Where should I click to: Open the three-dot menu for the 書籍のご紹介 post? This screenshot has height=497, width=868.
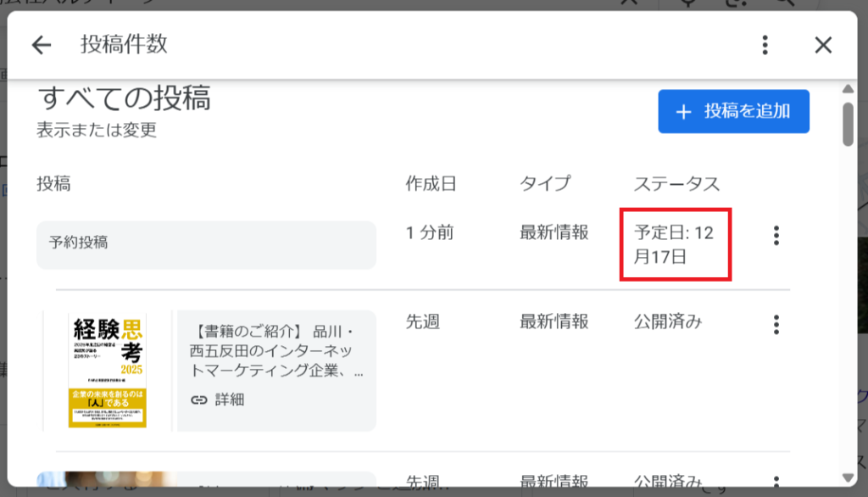tap(776, 324)
